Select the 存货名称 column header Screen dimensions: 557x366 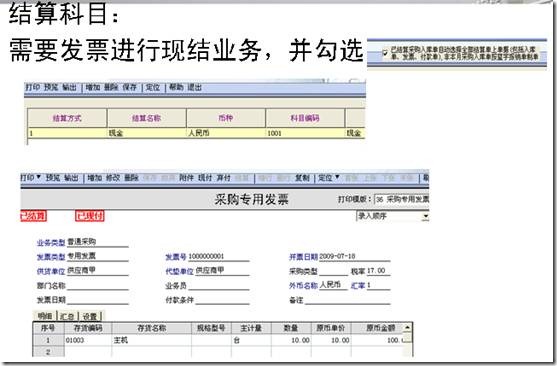152,328
